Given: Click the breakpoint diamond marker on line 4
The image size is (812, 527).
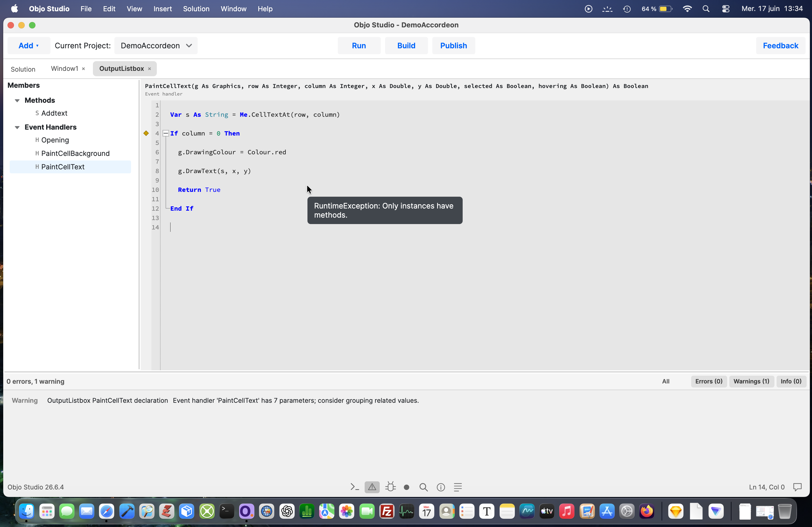Looking at the screenshot, I should pos(146,133).
